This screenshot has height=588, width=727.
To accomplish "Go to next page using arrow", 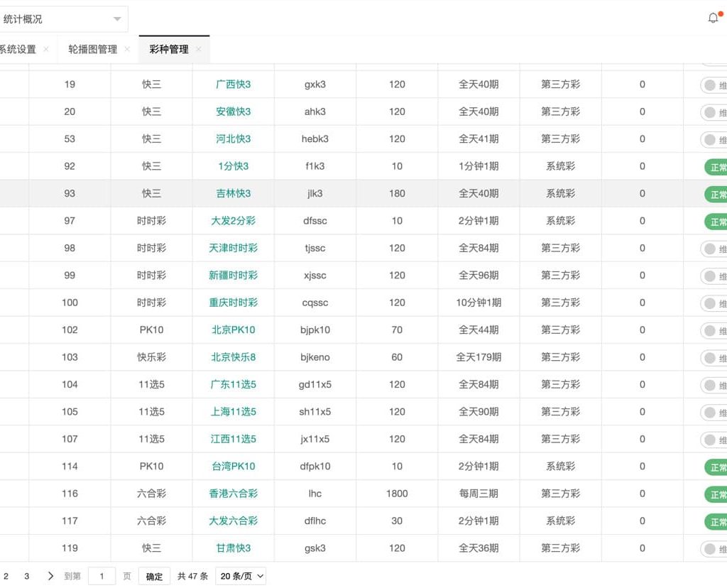I will [50, 576].
